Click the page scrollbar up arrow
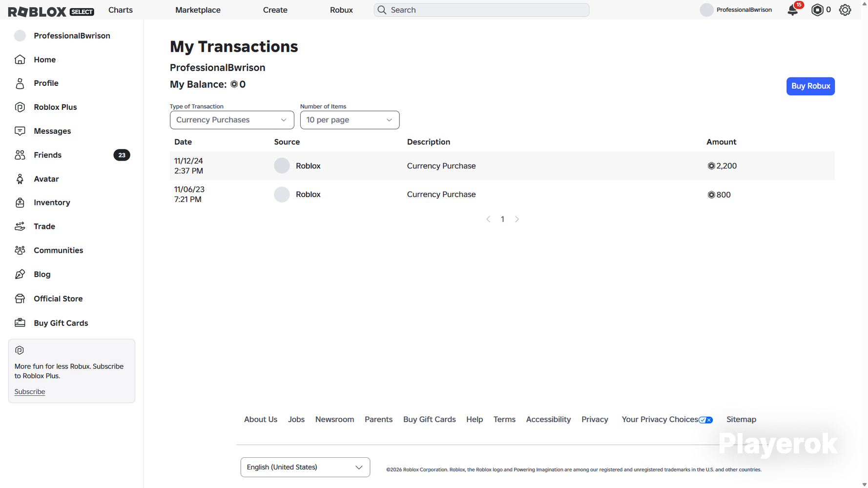This screenshot has height=488, width=868. point(864,3)
